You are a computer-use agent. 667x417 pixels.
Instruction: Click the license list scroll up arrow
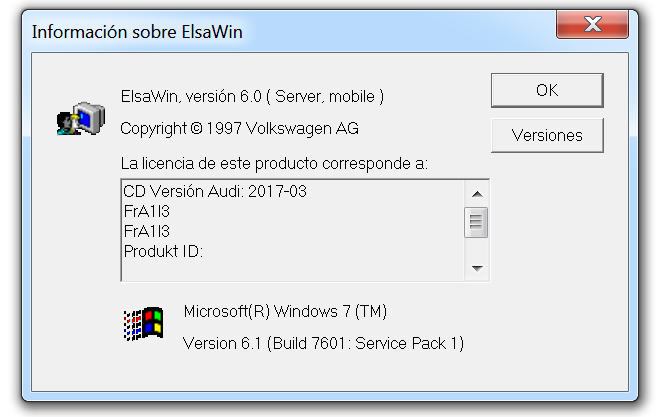pos(477,194)
